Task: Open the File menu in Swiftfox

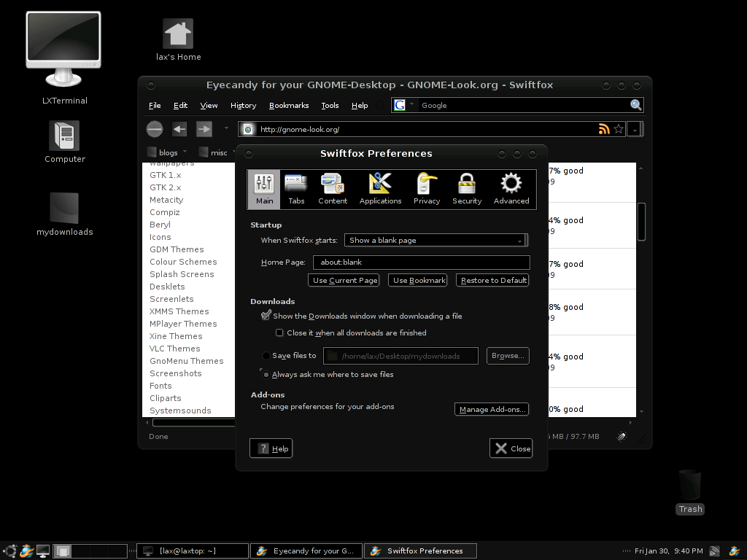Action: pos(155,105)
